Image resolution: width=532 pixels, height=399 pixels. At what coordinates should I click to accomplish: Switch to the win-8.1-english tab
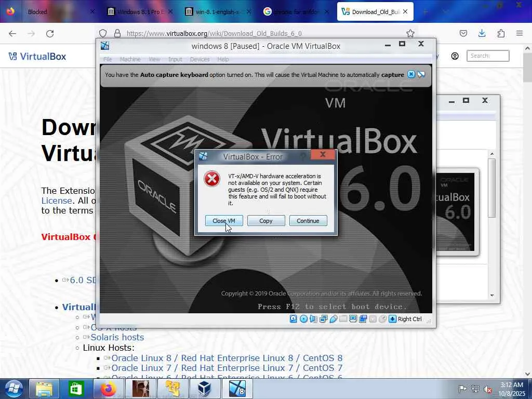(x=217, y=12)
